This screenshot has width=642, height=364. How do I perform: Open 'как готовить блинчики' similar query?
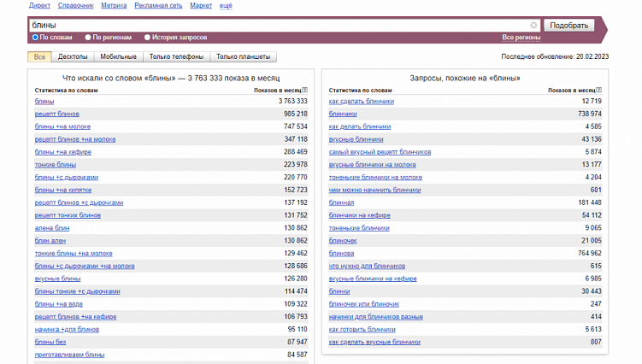(x=362, y=329)
